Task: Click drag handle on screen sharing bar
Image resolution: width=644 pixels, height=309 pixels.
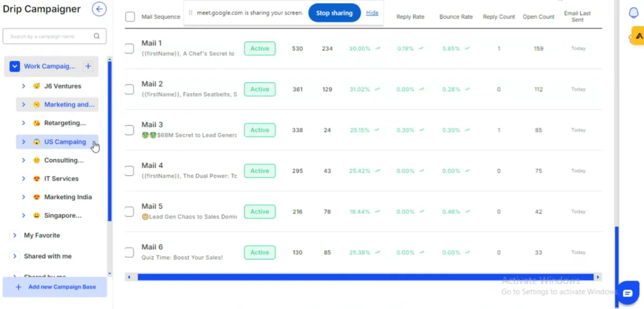Action: [x=191, y=13]
